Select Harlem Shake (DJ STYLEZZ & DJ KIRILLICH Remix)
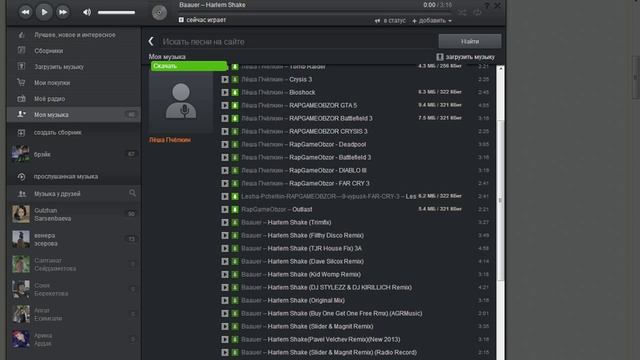 click(340, 288)
